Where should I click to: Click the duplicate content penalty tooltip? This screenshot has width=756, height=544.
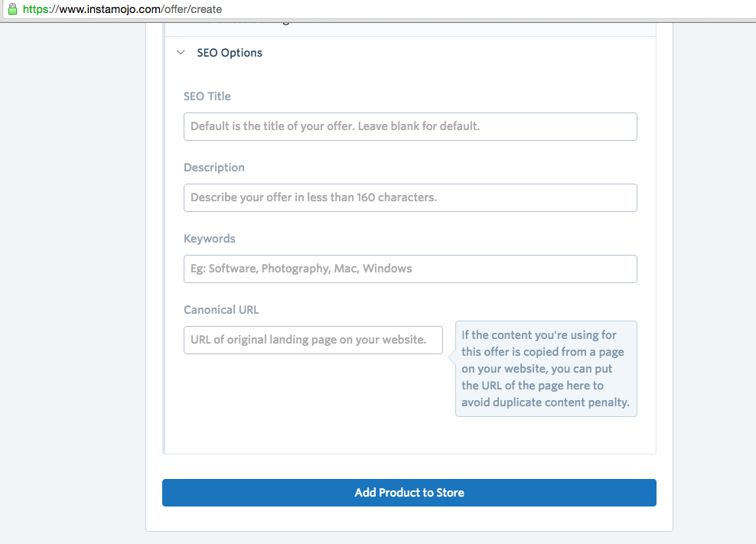(546, 369)
